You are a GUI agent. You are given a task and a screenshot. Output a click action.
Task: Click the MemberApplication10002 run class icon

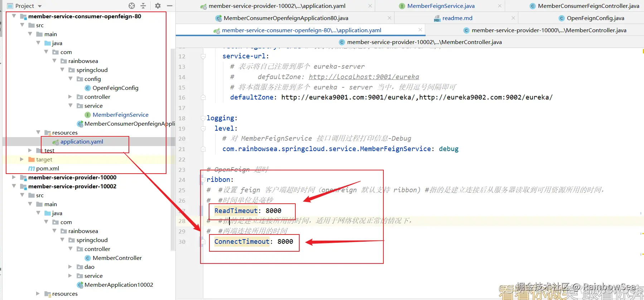click(x=80, y=285)
